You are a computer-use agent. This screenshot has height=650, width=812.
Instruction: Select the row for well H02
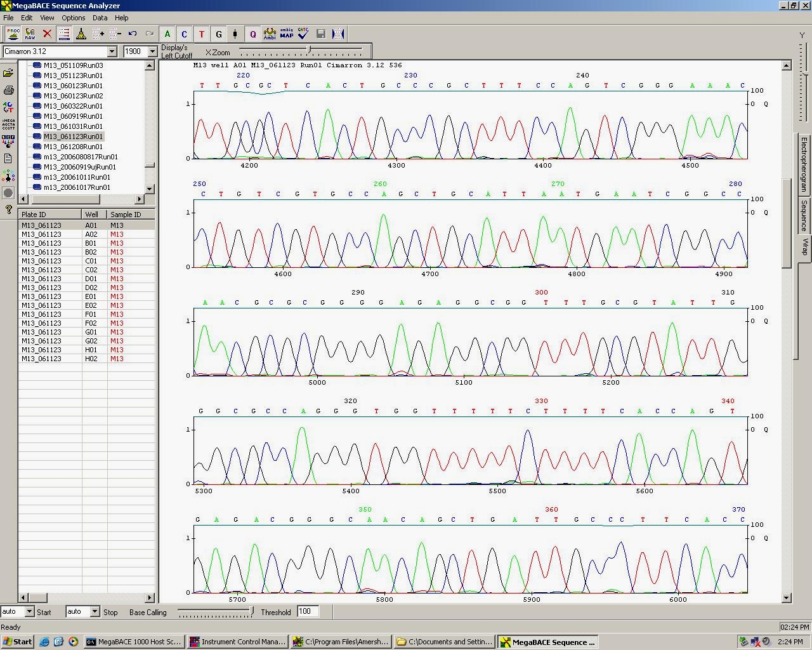click(86, 359)
